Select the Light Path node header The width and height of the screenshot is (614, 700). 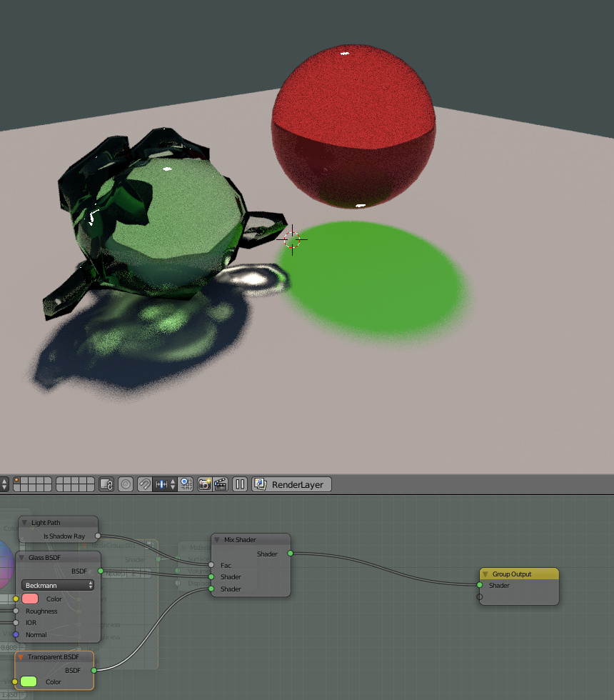(59, 522)
